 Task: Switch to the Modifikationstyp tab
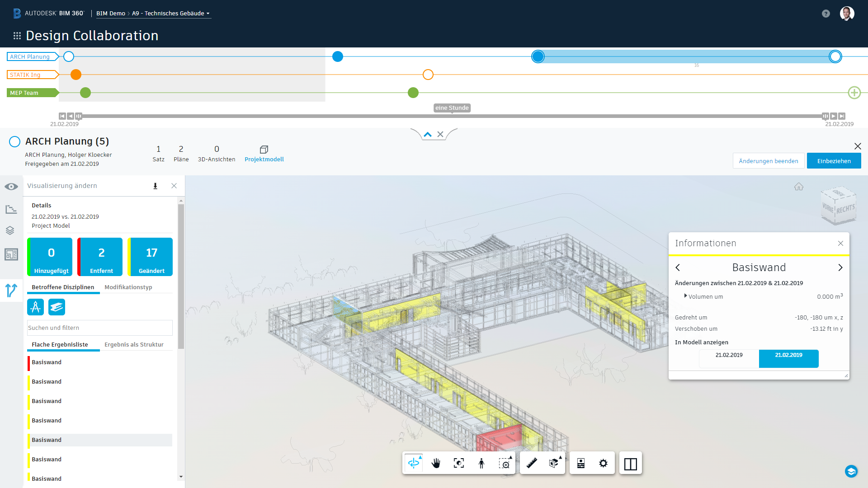(128, 286)
